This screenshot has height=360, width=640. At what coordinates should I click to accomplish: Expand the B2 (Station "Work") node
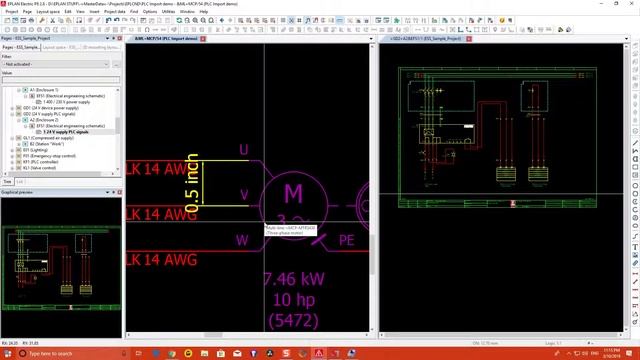pyautogui.click(x=18, y=144)
